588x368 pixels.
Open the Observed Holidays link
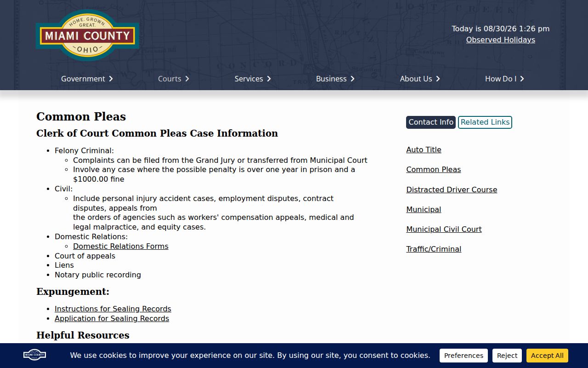click(x=501, y=40)
